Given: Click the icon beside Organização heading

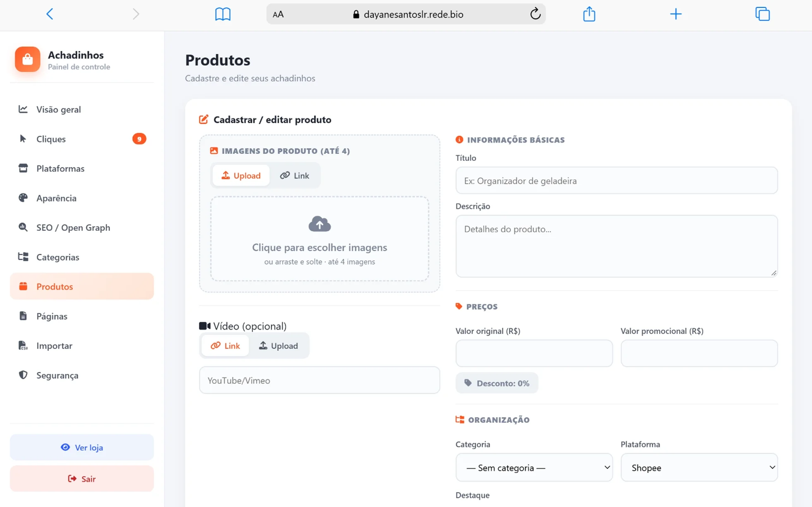Looking at the screenshot, I should tap(460, 419).
